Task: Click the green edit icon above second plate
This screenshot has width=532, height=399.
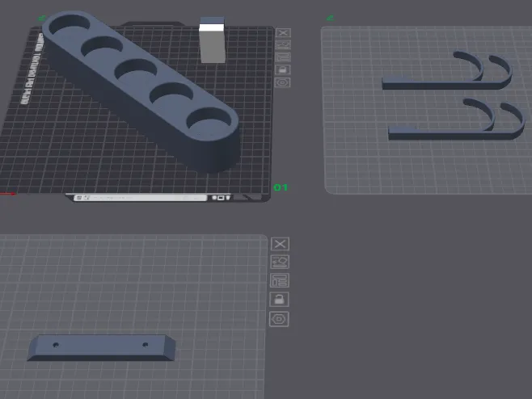Action: tap(330, 18)
